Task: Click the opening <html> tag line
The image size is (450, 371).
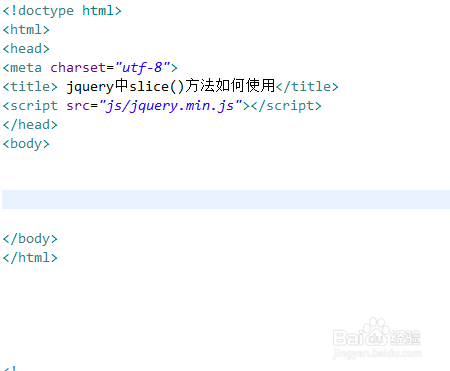Action: 26,30
